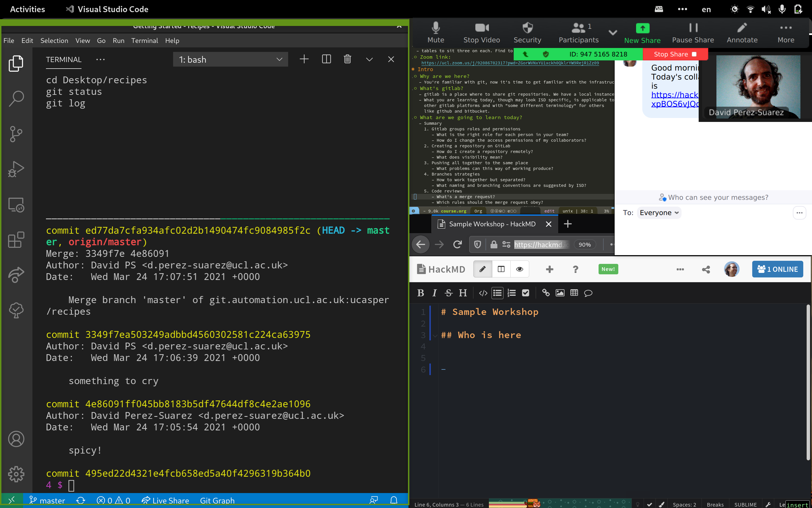Open the chat ellipsis options button
Image resolution: width=812 pixels, height=508 pixels.
pyautogui.click(x=799, y=213)
